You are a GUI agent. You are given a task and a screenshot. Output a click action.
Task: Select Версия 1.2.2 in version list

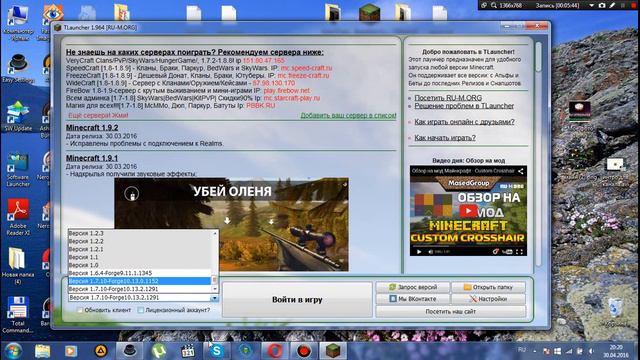[139, 241]
